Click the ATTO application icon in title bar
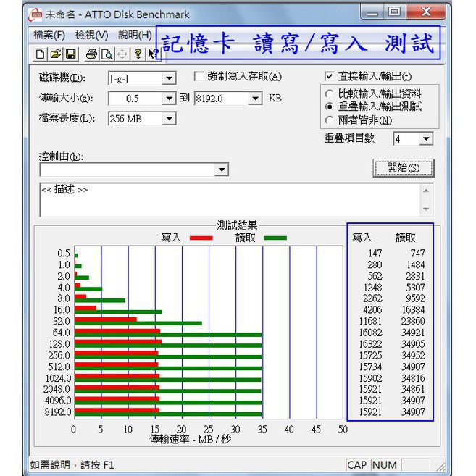This screenshot has width=476, height=476. coord(36,14)
